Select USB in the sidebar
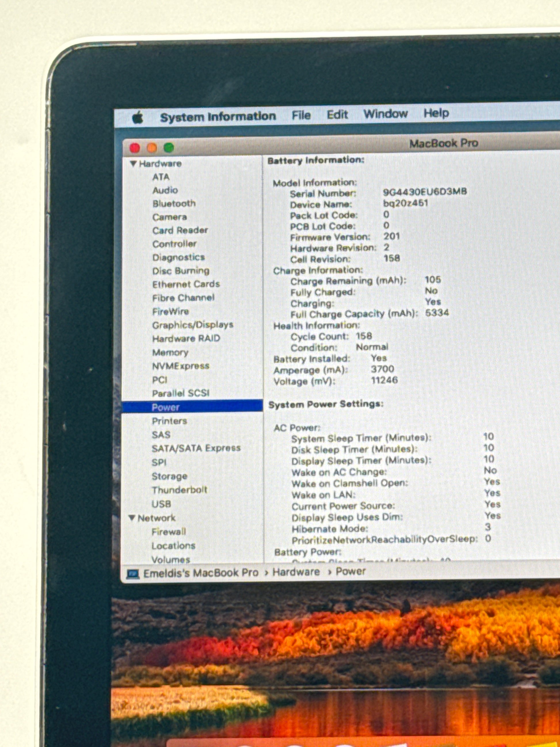 pos(161,504)
